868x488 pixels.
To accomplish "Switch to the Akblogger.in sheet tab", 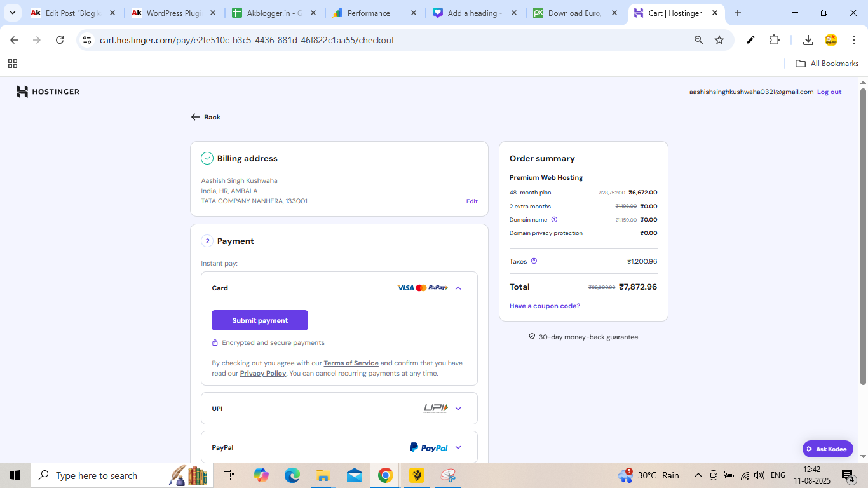I will click(275, 13).
